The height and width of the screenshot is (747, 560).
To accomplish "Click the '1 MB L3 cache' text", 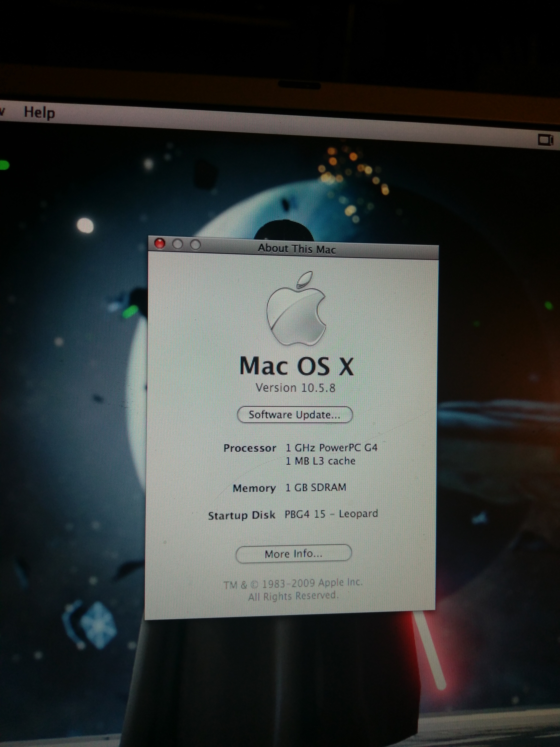I will 320,461.
